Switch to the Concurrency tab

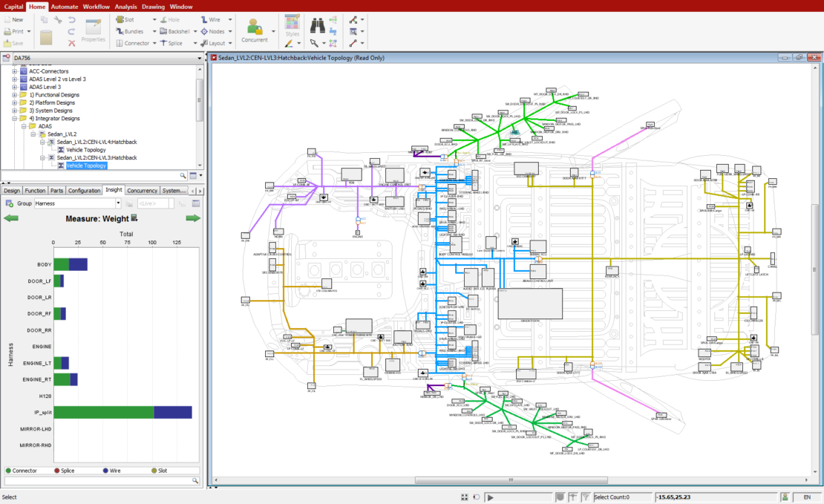pyautogui.click(x=142, y=190)
